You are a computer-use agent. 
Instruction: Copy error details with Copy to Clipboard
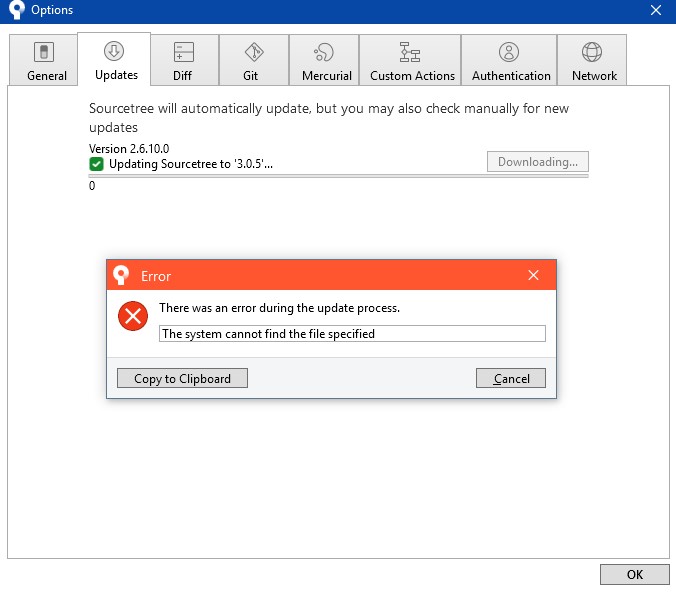(x=182, y=378)
